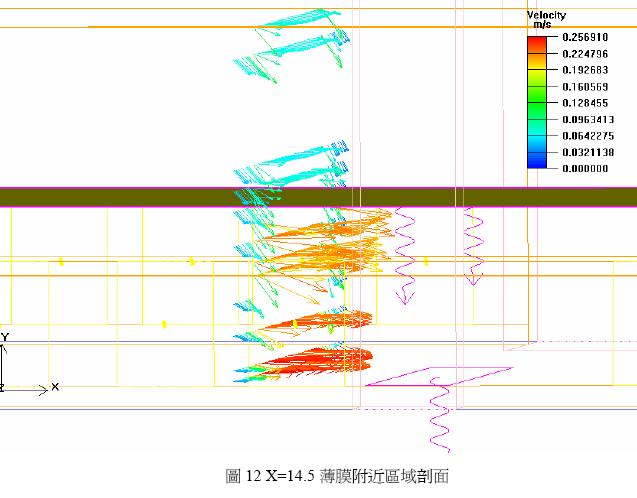Select the 0.128455 legend value
Image resolution: width=637 pixels, height=498 pixels.
(x=585, y=103)
